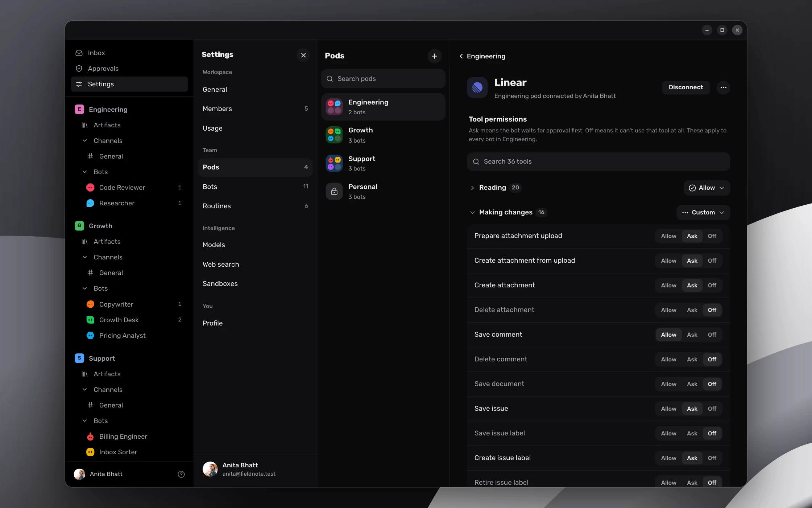This screenshot has height=508, width=812.
Task: Collapse Growth Bots in sidebar
Action: tap(84, 288)
